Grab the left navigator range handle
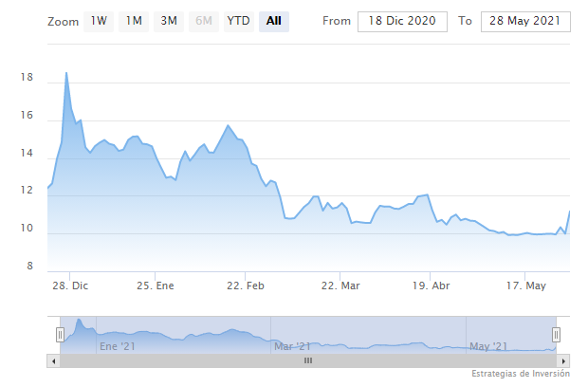 pyautogui.click(x=60, y=335)
